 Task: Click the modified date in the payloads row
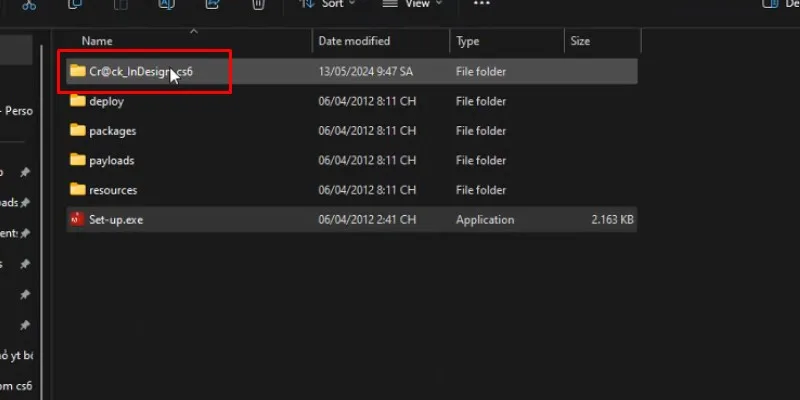click(367, 160)
